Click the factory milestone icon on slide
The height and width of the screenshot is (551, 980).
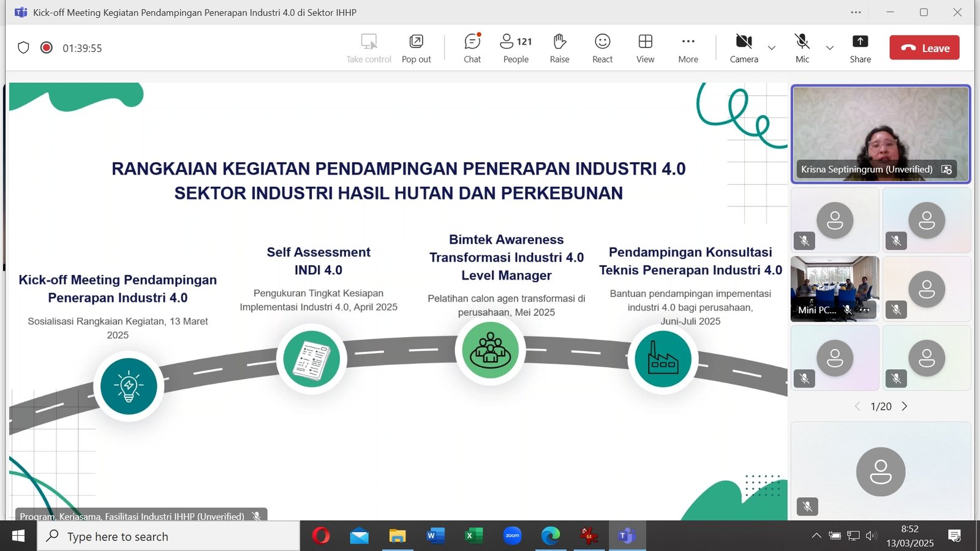coord(663,359)
